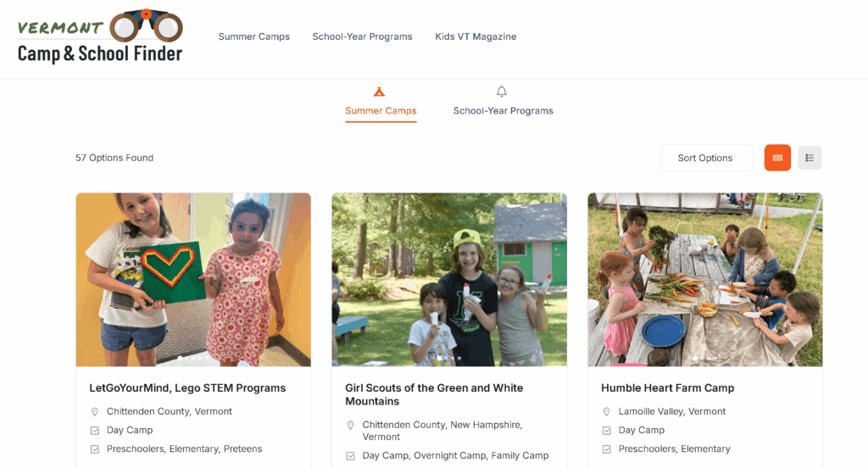Click the checkbox icon beside Preschoolers, Elementary, Preteens

[x=95, y=448]
